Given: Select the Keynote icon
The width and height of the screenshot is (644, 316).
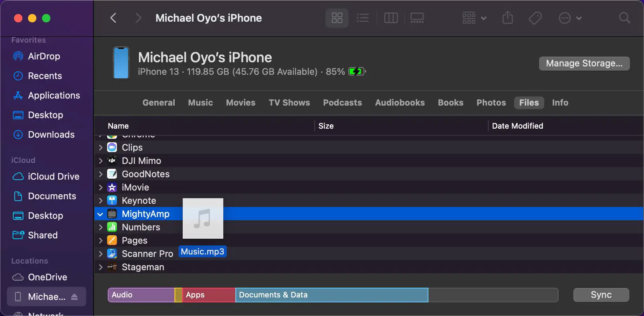Looking at the screenshot, I should coord(112,200).
